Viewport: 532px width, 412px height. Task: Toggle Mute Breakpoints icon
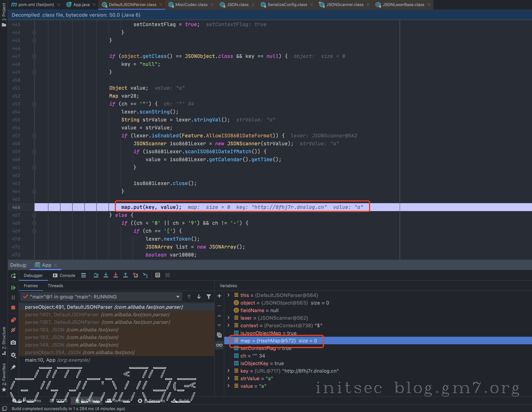[x=13, y=330]
